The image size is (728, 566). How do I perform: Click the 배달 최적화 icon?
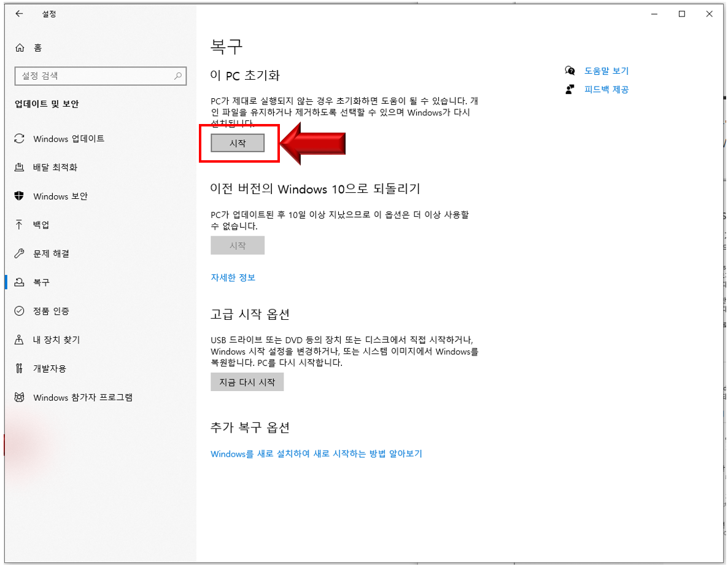[19, 167]
